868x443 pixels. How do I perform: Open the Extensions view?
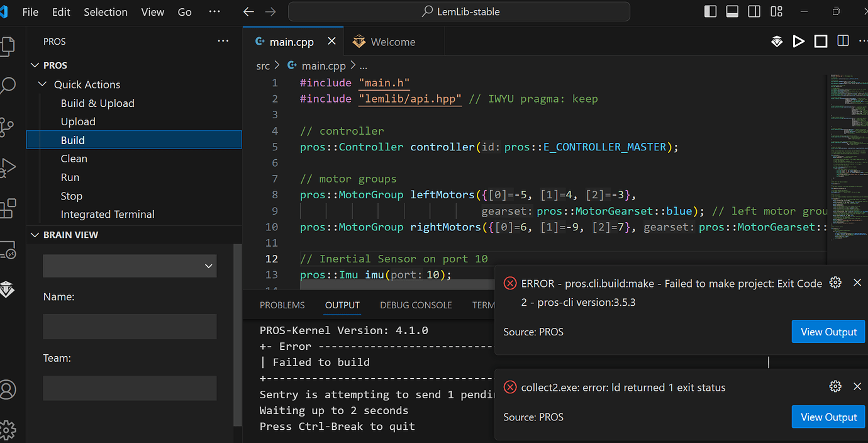tap(8, 208)
